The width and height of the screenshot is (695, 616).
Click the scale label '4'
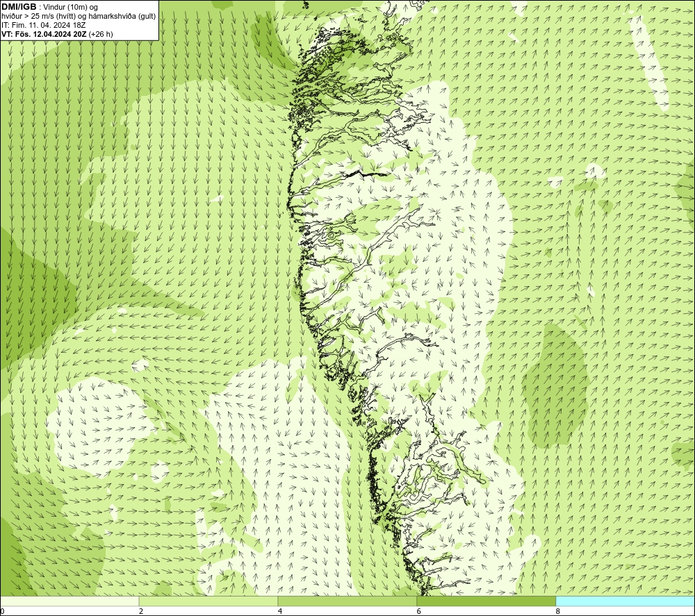pyautogui.click(x=280, y=612)
